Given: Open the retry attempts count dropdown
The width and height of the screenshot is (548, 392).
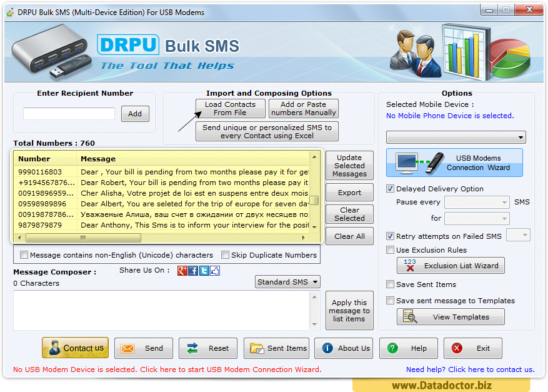Looking at the screenshot, I should tap(518, 235).
